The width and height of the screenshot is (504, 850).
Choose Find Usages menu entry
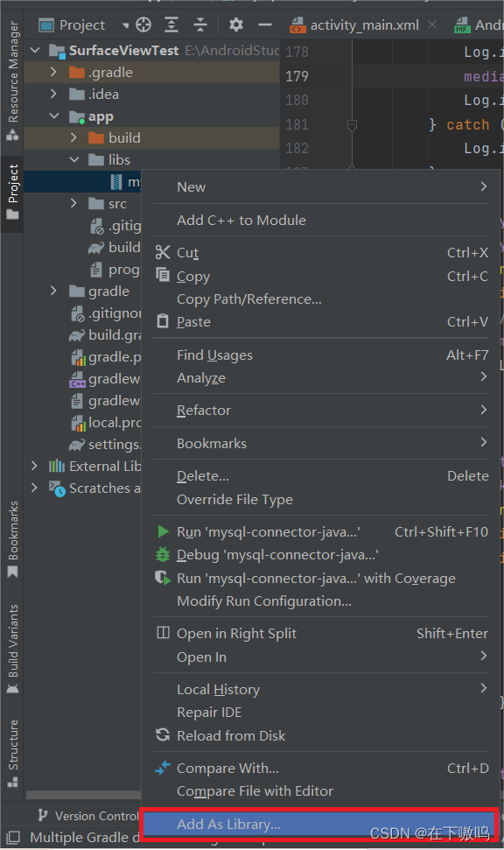tap(321, 355)
